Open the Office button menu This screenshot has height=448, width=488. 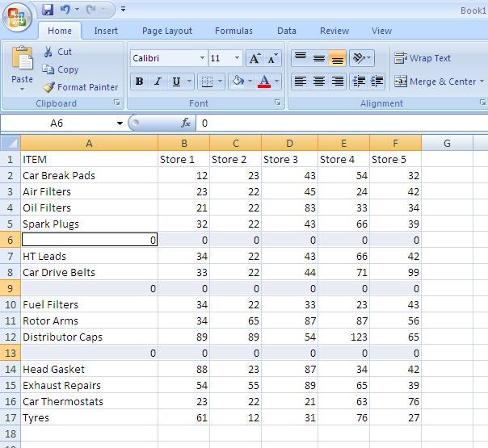coord(18,17)
